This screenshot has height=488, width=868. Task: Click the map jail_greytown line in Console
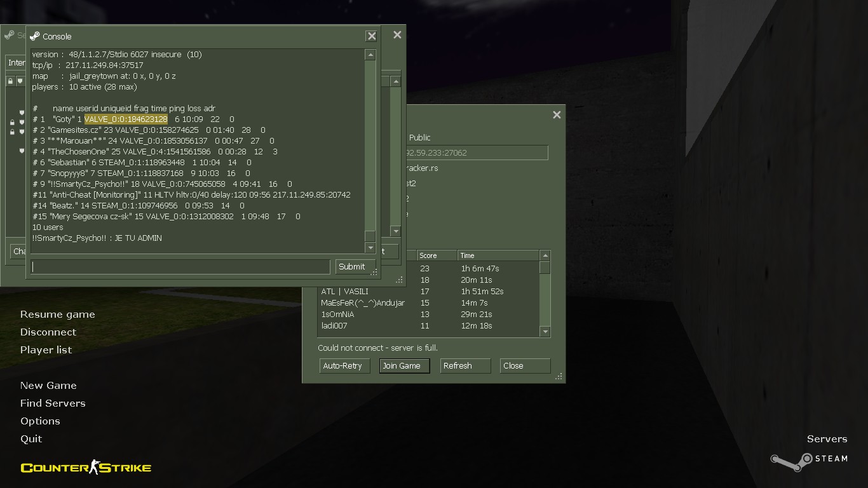104,76
